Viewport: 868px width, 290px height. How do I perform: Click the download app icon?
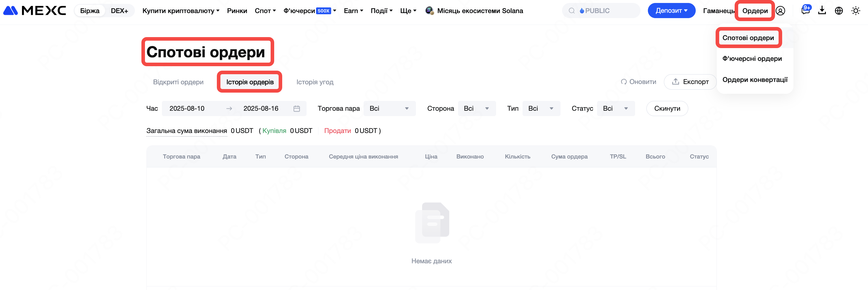pyautogui.click(x=822, y=11)
